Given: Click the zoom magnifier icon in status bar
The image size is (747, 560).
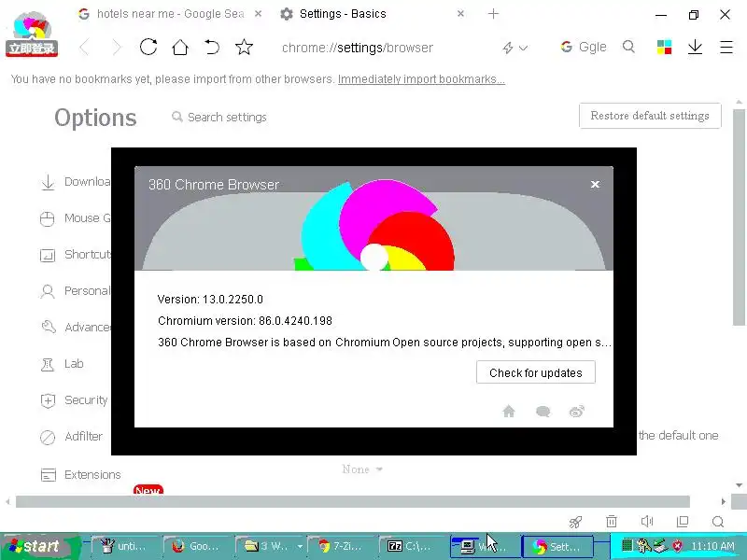Looking at the screenshot, I should [x=718, y=522].
